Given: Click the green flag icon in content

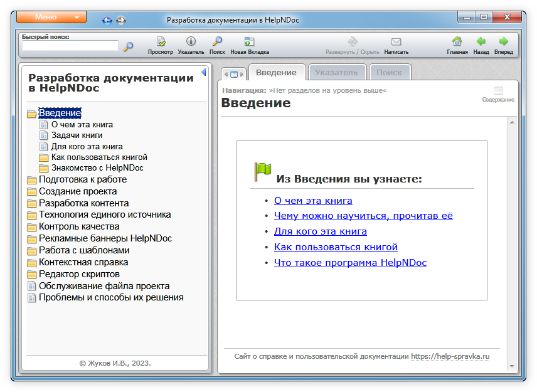Looking at the screenshot, I should coord(262,172).
